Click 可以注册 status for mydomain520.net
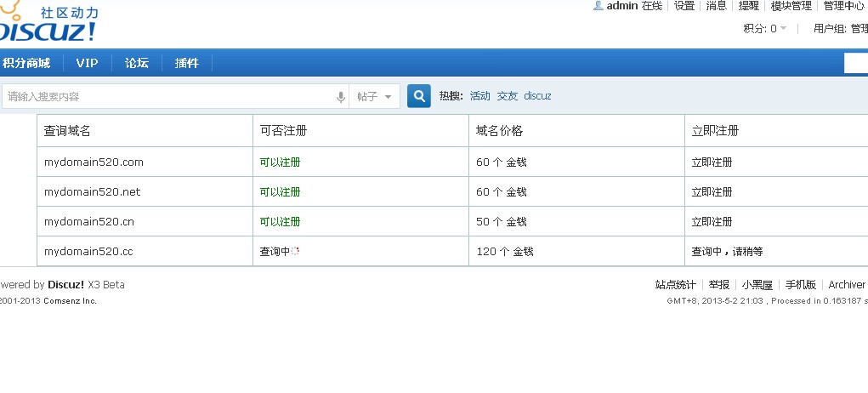The image size is (868, 393). 280,192
